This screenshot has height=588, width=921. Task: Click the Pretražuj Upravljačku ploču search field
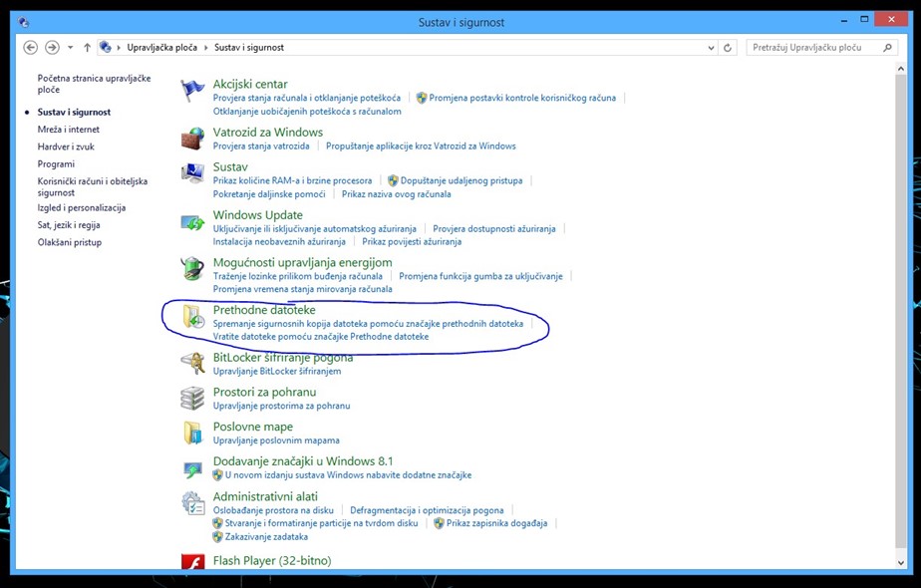812,48
